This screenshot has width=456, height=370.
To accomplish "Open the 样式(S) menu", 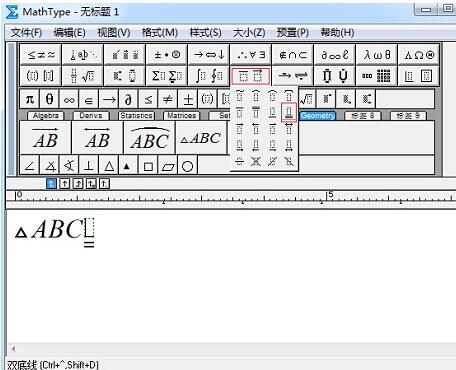I will [205, 33].
